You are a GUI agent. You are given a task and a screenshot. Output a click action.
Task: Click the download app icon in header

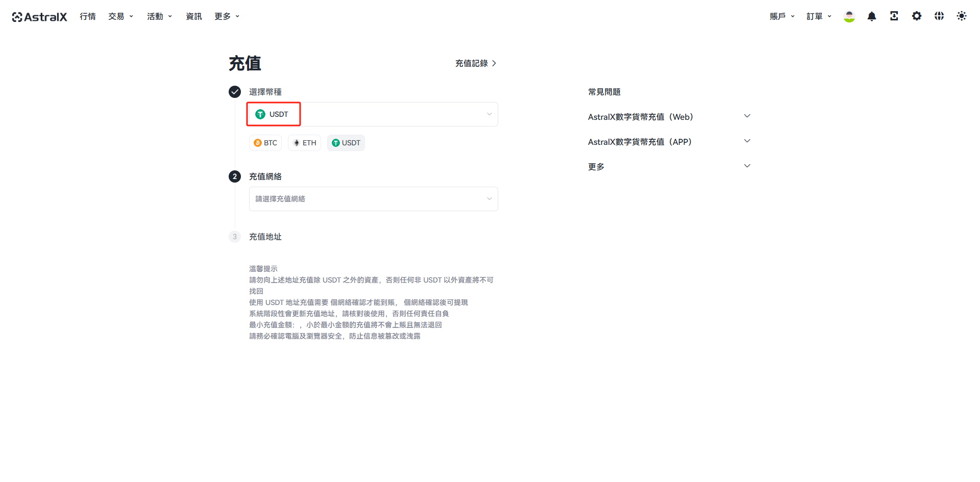point(894,16)
